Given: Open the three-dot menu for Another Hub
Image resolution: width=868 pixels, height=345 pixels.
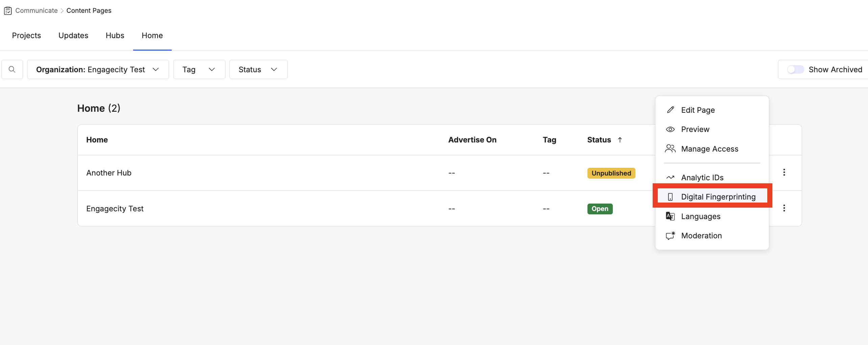Looking at the screenshot, I should pos(784,172).
